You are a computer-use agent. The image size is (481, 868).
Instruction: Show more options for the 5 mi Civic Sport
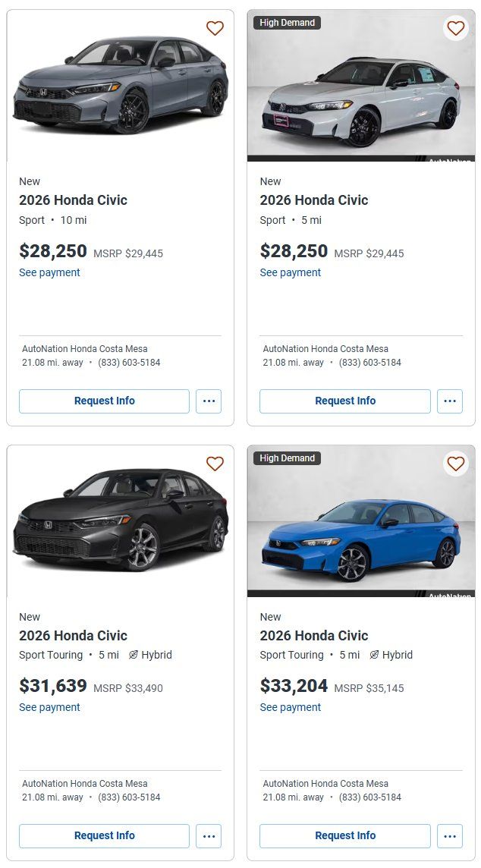(449, 401)
